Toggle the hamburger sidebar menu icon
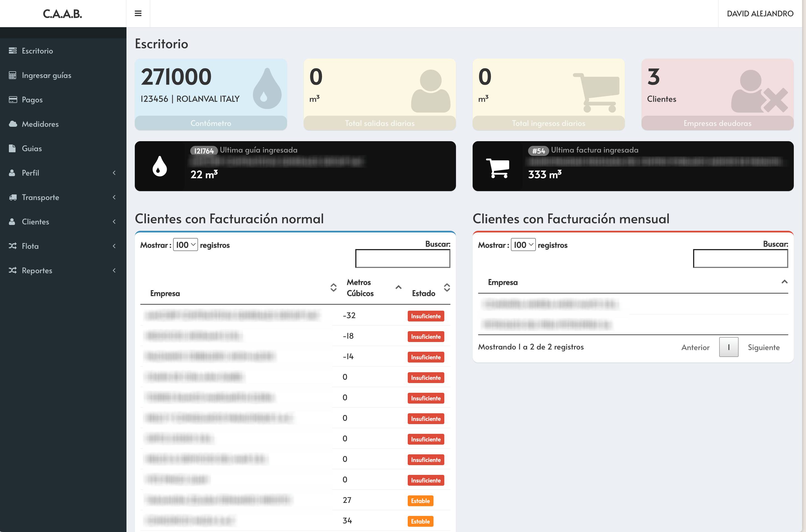This screenshot has width=806, height=532. click(138, 14)
